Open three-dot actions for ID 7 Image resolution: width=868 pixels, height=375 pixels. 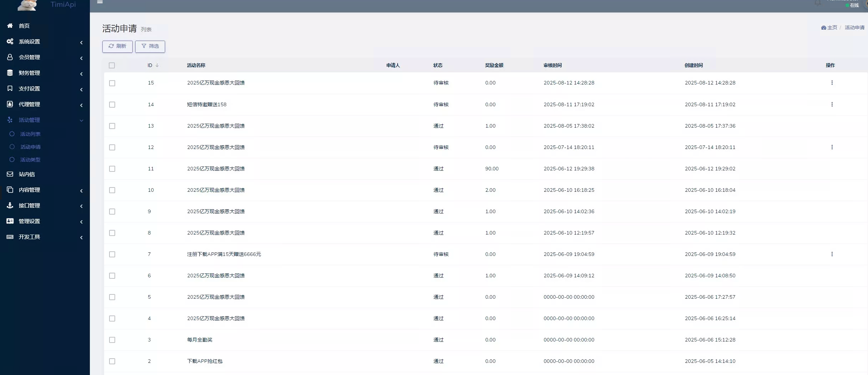coord(832,254)
